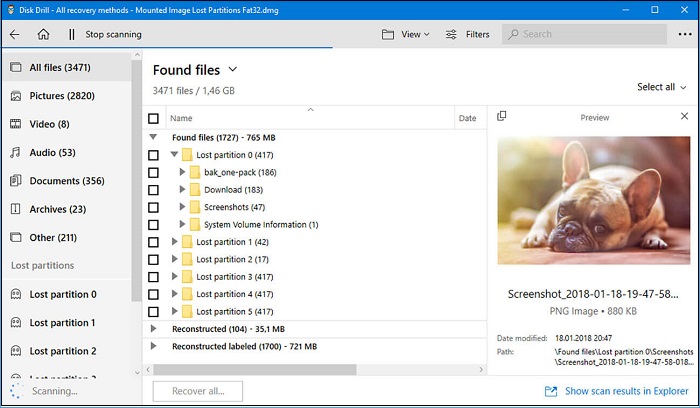The height and width of the screenshot is (408, 700).
Task: Click Show scan results in Explorer
Action: (x=617, y=391)
